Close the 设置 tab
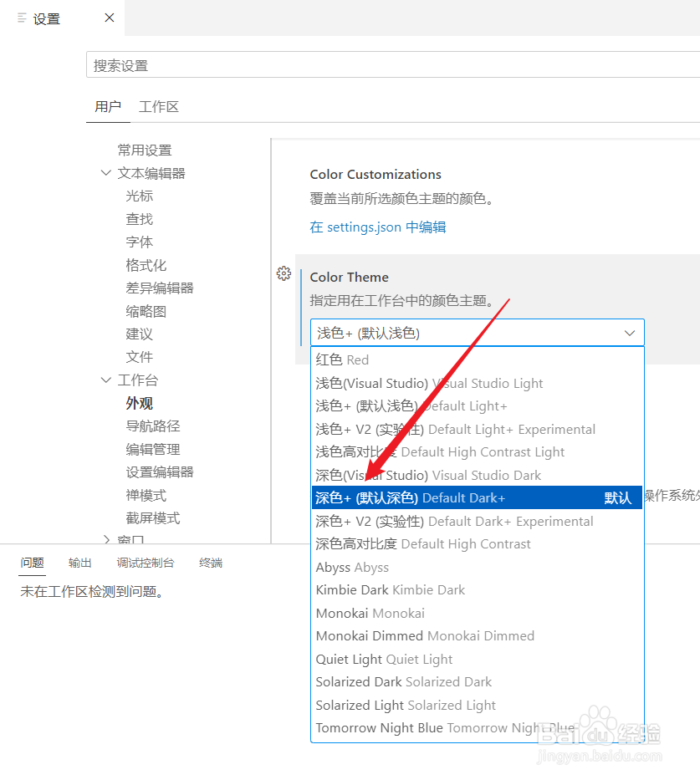Screen dimensions: 700x780 coord(110,18)
